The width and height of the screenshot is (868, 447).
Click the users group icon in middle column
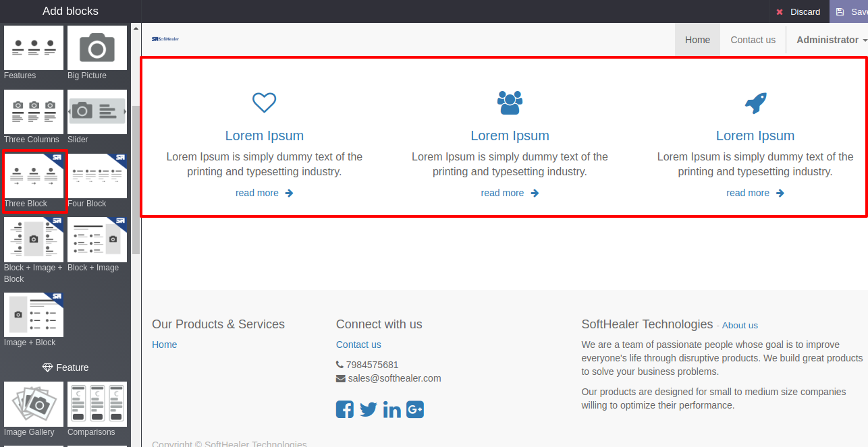coord(510,102)
